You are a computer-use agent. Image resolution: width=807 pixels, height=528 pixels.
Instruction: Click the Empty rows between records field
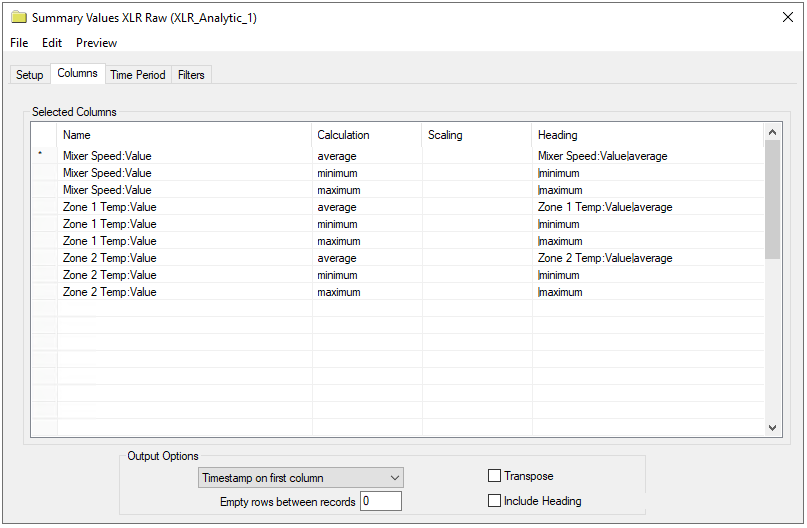click(381, 501)
